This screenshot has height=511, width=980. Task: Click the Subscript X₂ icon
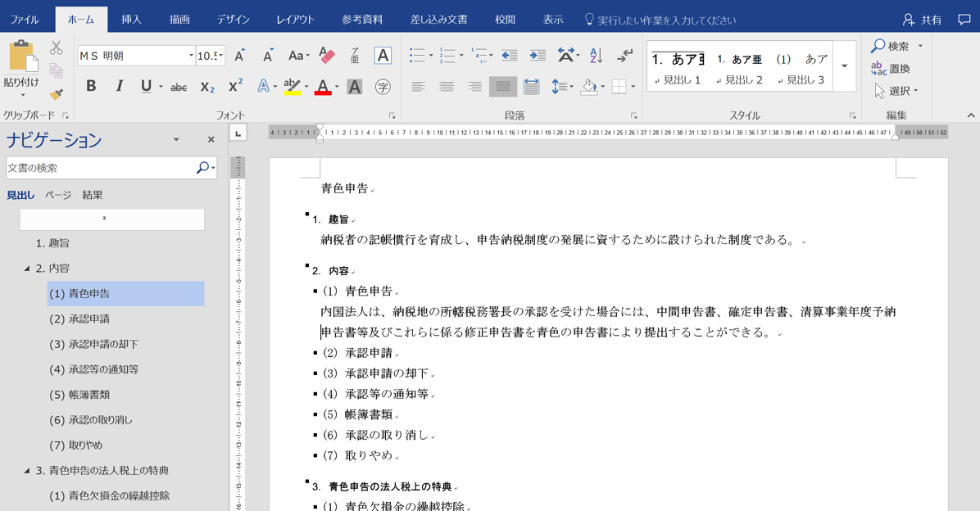click(x=207, y=87)
